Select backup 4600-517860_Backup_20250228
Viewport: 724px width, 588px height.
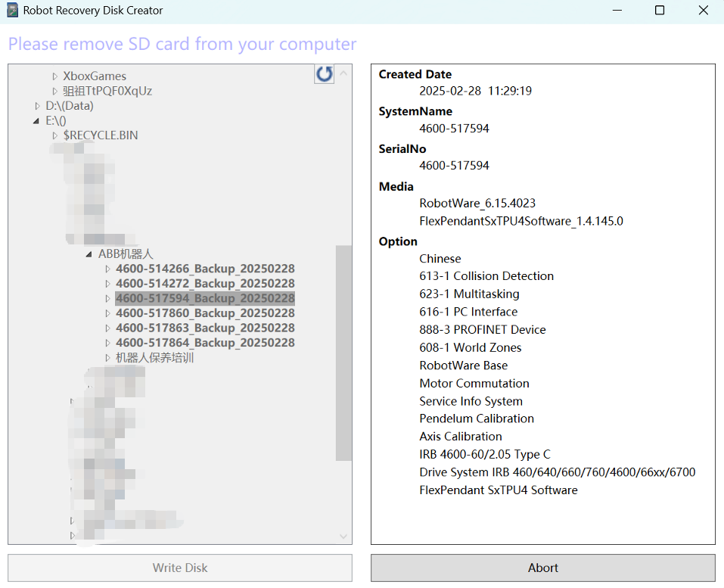point(205,313)
